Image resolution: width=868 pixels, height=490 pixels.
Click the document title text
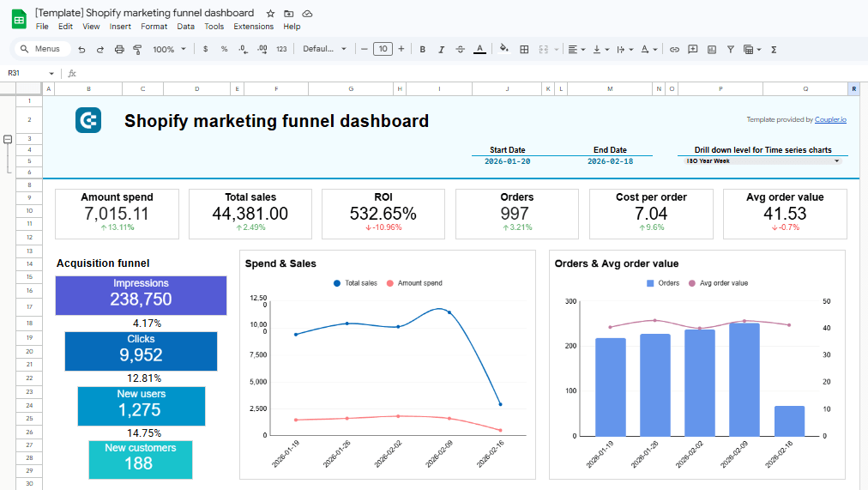pyautogui.click(x=144, y=13)
